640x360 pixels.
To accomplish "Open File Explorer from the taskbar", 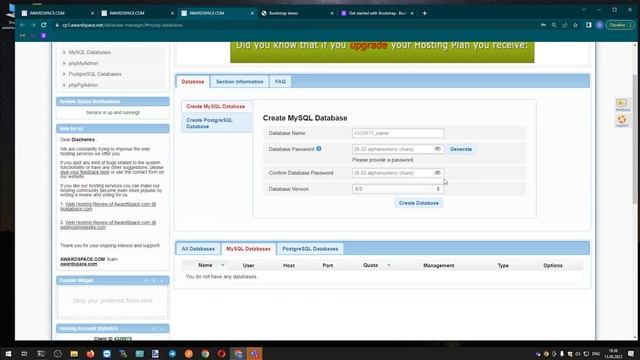I will [x=74, y=353].
